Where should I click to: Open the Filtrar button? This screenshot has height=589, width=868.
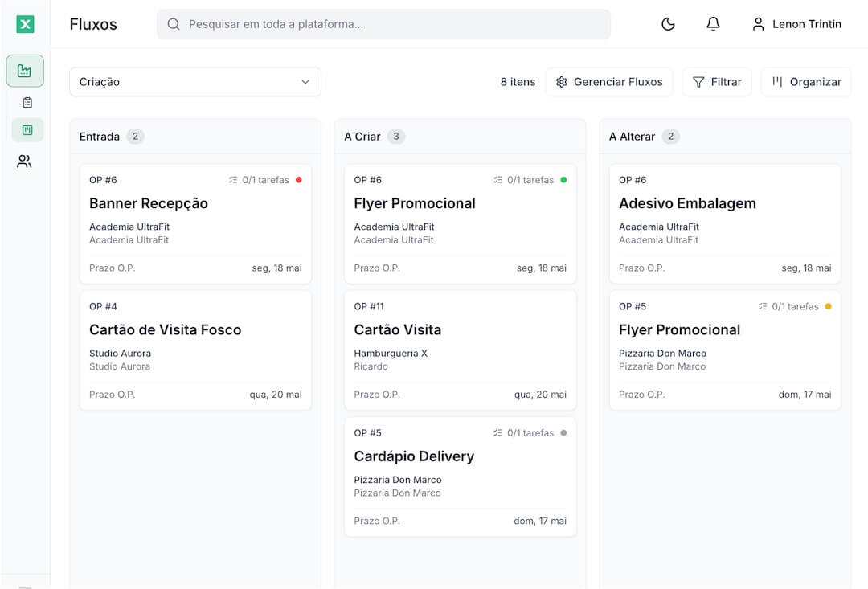point(717,82)
